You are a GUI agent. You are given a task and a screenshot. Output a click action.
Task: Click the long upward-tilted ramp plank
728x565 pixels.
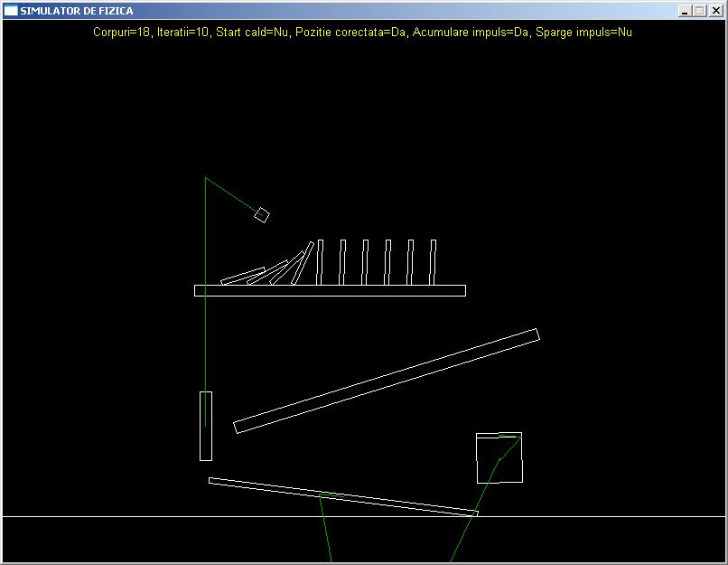[x=387, y=381]
